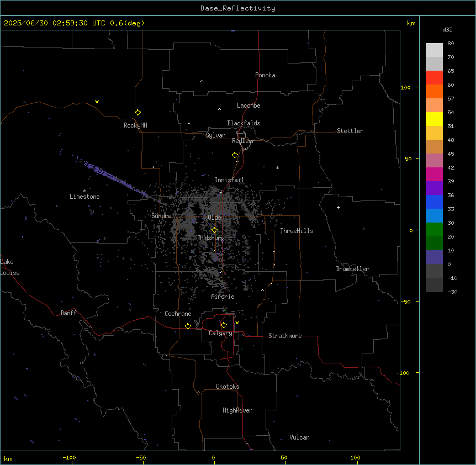Click the white 80-70 dBZ legend swatch
Screen dimensions: 476x465
click(434, 50)
